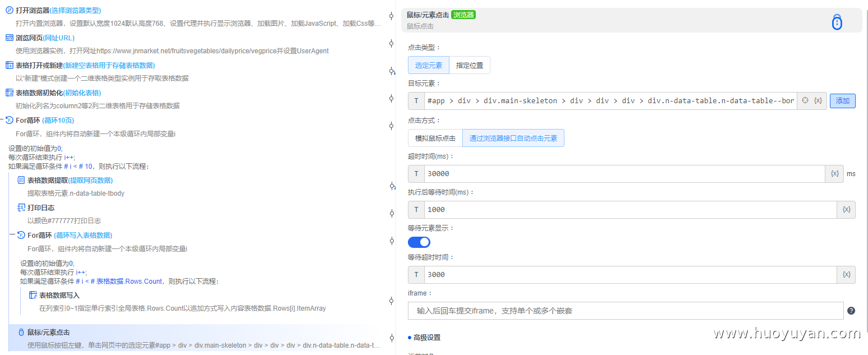
Task: Click the iframe input field
Action: click(626, 311)
